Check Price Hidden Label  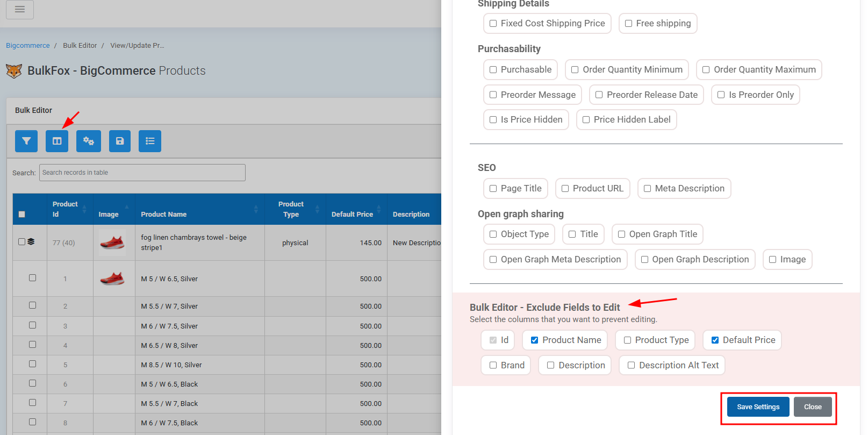[586, 120]
